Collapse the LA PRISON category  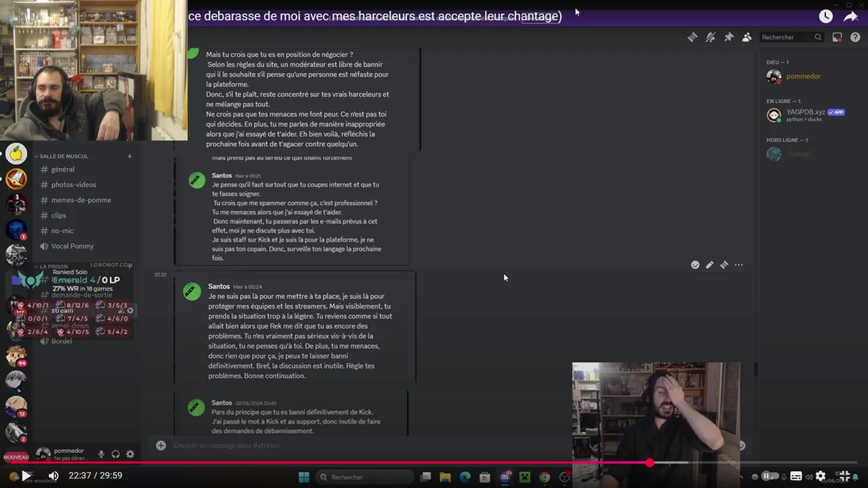pos(54,266)
